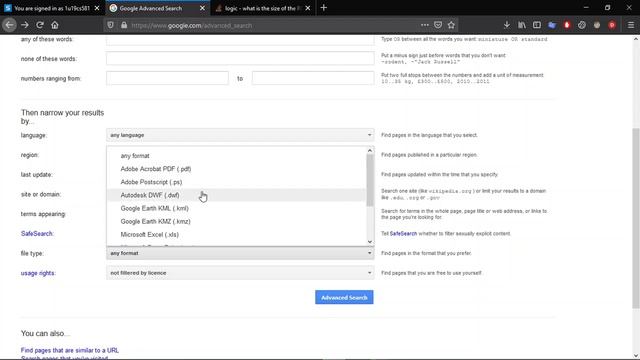This screenshot has width=640, height=360.
Task: Open a new tab with plus button
Action: pyautogui.click(x=324, y=8)
